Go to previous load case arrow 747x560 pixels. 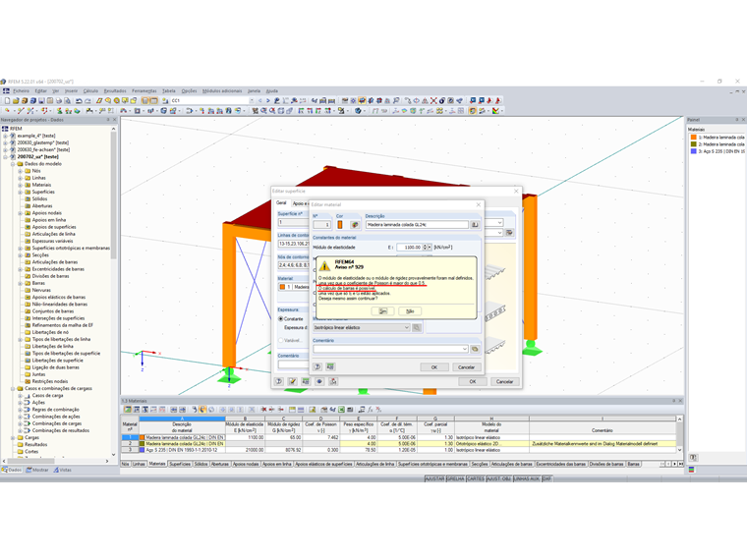tap(260, 101)
